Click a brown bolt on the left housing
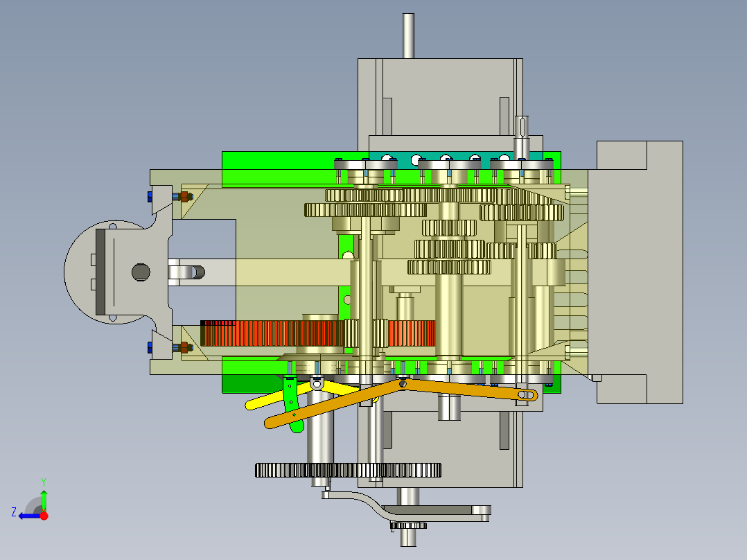The width and height of the screenshot is (747, 560). tap(185, 196)
